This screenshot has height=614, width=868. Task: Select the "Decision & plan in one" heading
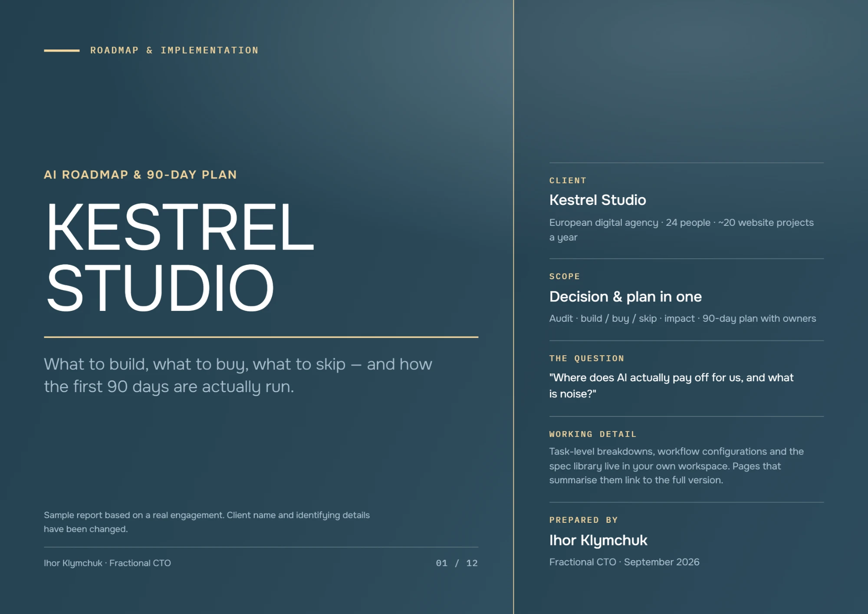pyautogui.click(x=625, y=297)
